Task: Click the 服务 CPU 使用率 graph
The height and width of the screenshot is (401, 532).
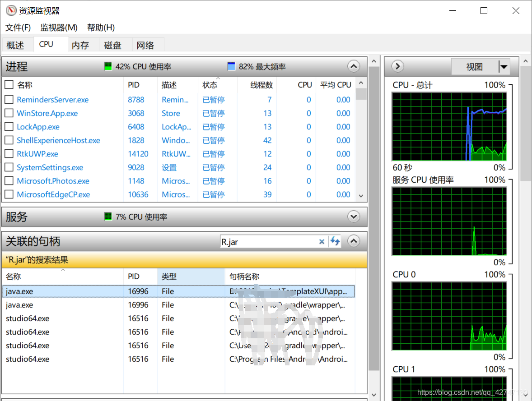Action: click(x=449, y=221)
